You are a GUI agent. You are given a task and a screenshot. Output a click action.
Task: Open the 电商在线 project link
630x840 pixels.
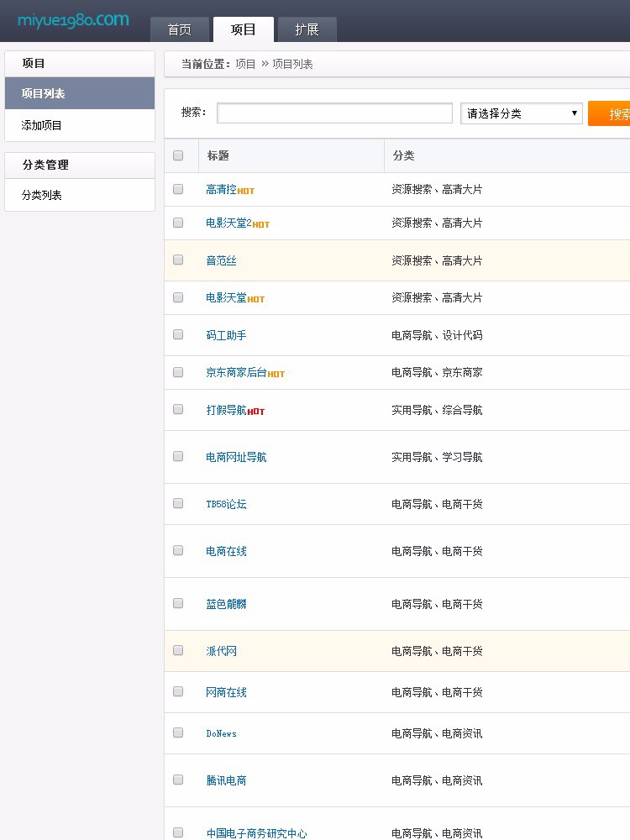pos(226,551)
